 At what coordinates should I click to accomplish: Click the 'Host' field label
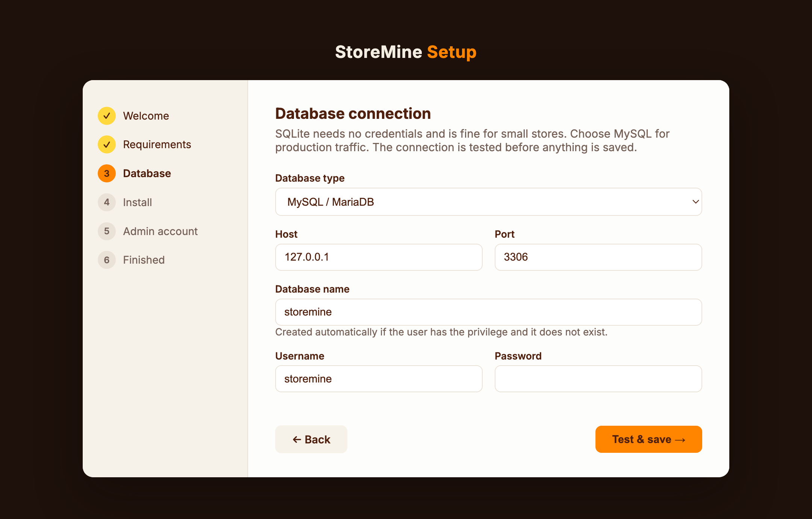[x=286, y=234]
